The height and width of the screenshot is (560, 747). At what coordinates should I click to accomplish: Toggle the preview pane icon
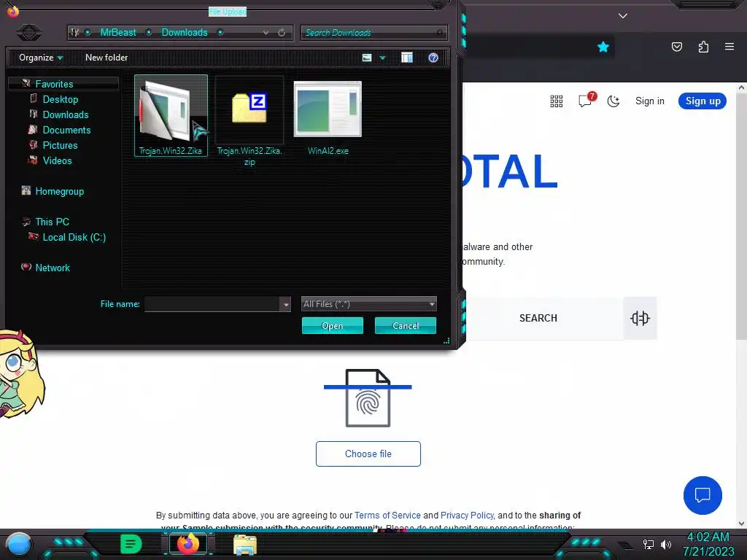[407, 58]
